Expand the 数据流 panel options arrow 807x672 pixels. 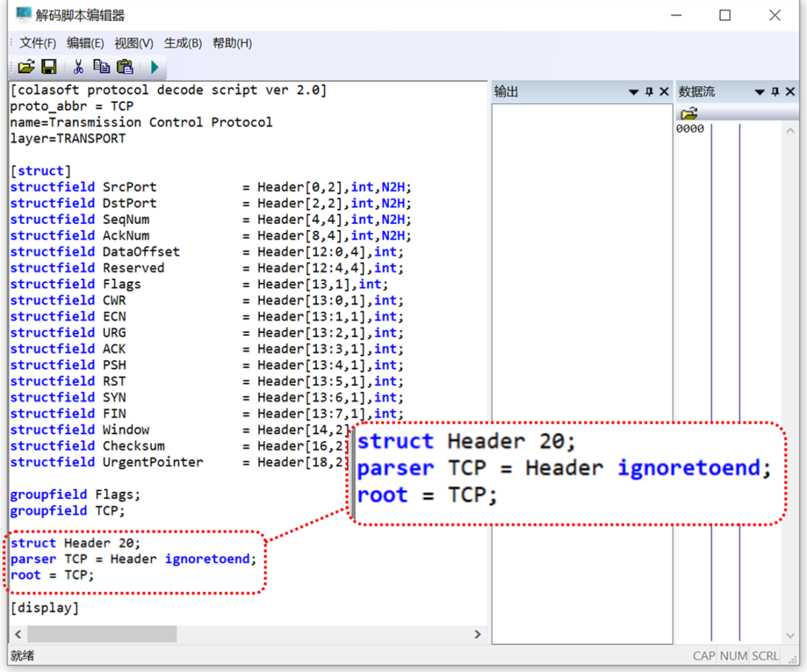[760, 92]
